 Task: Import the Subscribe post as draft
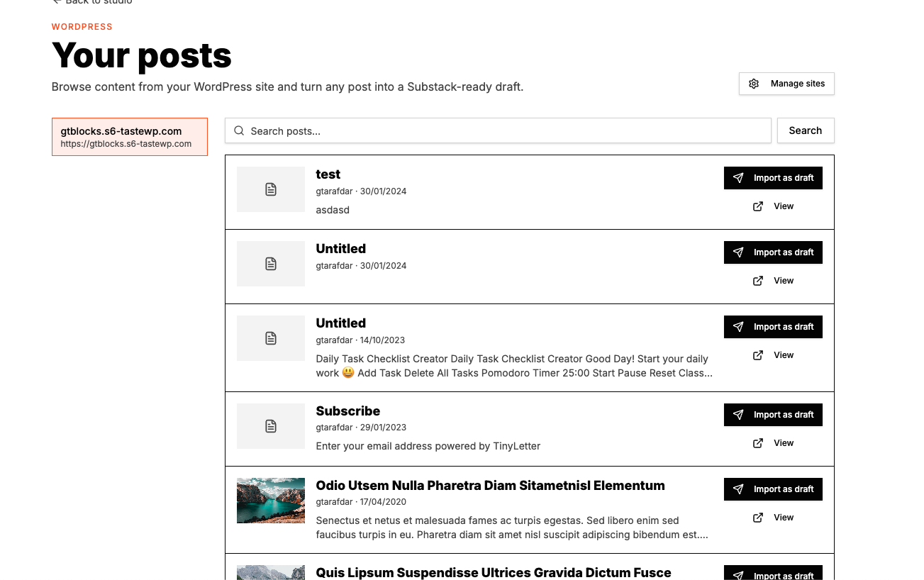click(773, 415)
